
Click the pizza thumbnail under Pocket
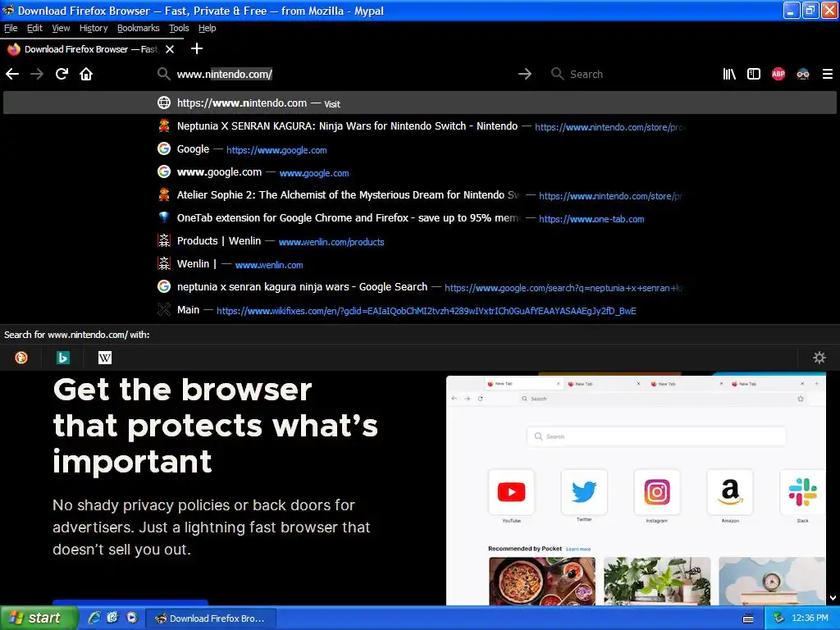(x=541, y=582)
